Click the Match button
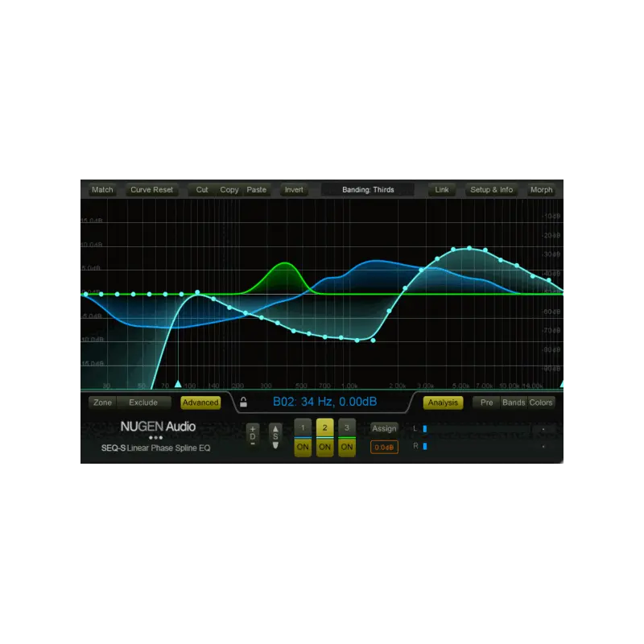The image size is (644, 644). point(102,190)
